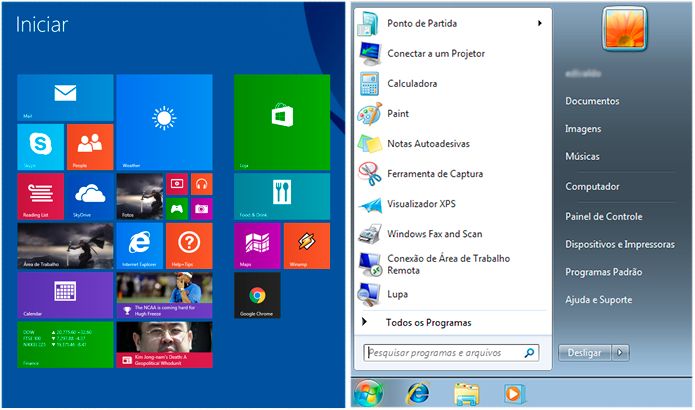Open Músicas link

(582, 156)
